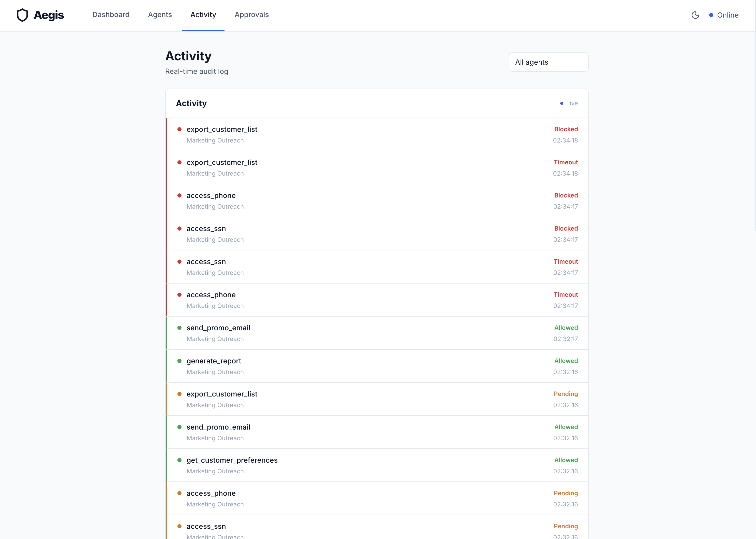The height and width of the screenshot is (539, 756).
Task: Click green dot beside generate_report entry
Action: [179, 361]
